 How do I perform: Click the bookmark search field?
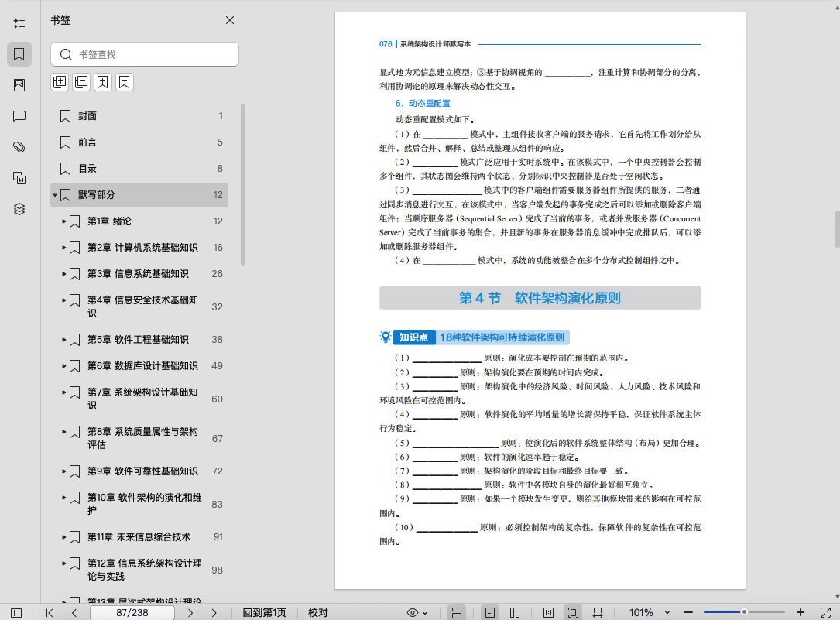click(145, 54)
